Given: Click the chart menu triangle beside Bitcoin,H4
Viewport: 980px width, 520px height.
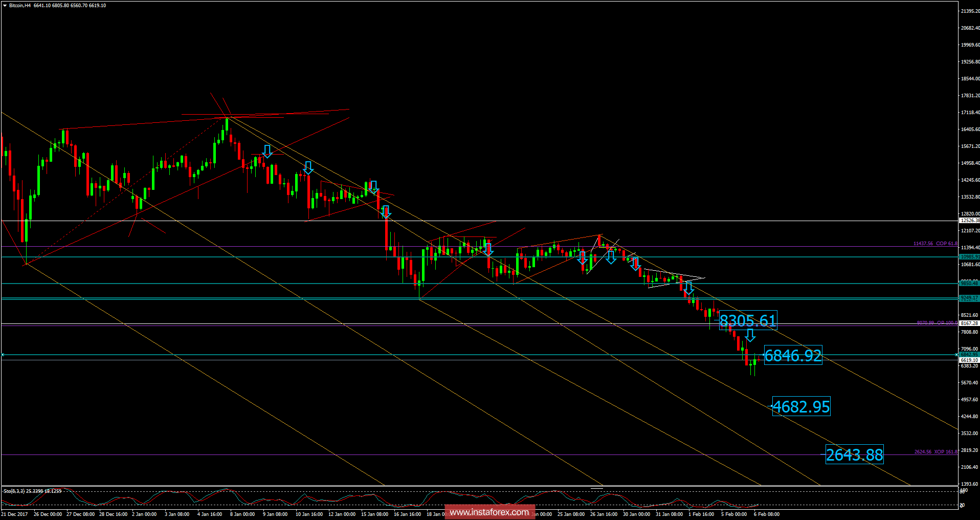Looking at the screenshot, I should pos(5,6).
